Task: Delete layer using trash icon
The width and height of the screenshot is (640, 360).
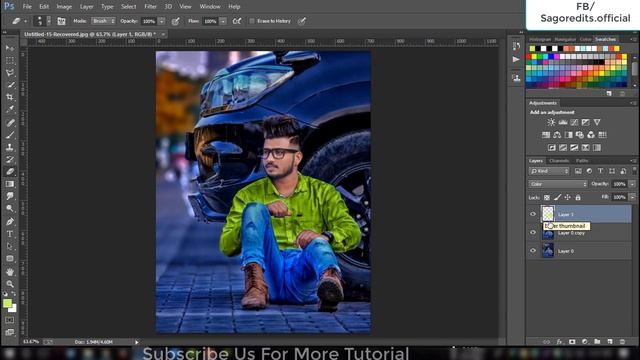Action: pos(622,342)
